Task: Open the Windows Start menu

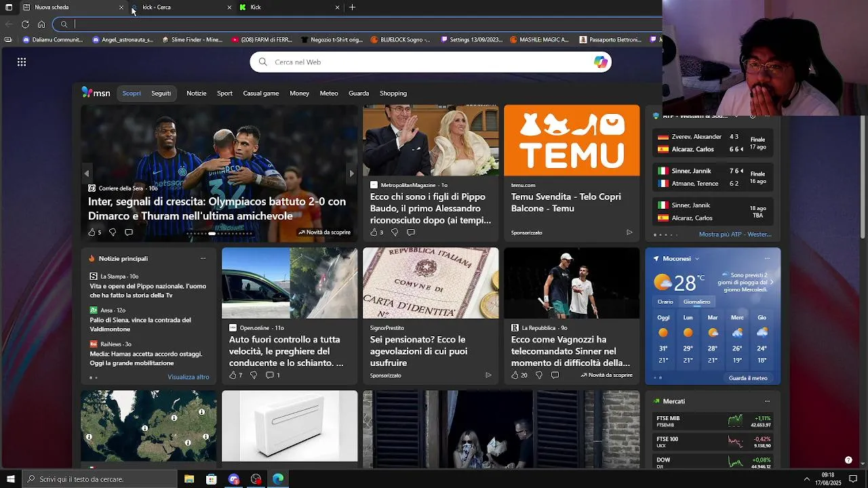Action: pos(10,479)
